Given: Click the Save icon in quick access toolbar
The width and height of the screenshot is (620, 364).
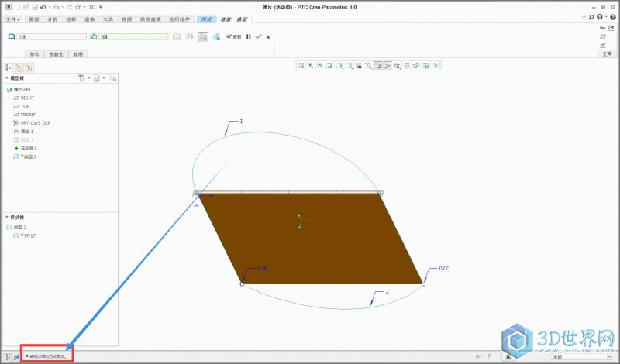Looking at the screenshot, I should pyautogui.click(x=35, y=7).
